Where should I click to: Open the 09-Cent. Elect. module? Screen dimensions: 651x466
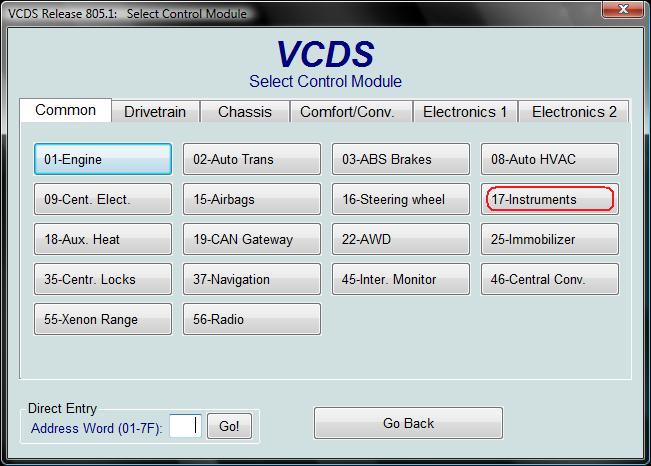(x=103, y=199)
